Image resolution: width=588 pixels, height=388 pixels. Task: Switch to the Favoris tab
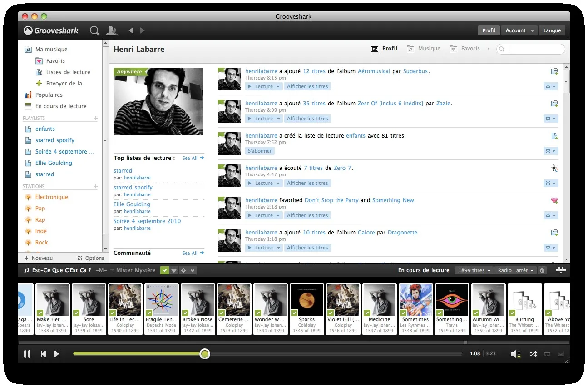[x=465, y=49]
